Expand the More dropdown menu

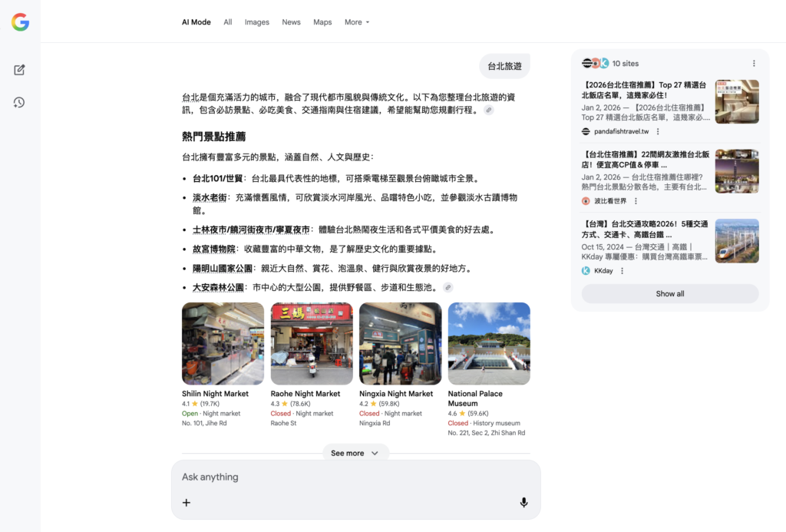357,22
